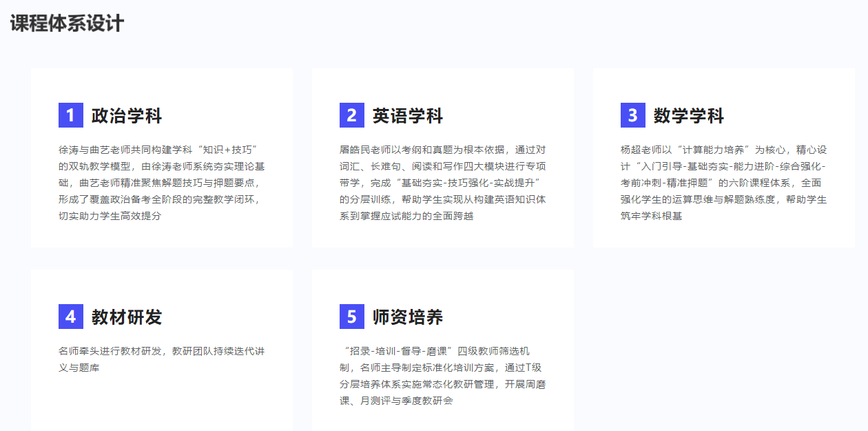Select the 政治学科 card title

(127, 116)
